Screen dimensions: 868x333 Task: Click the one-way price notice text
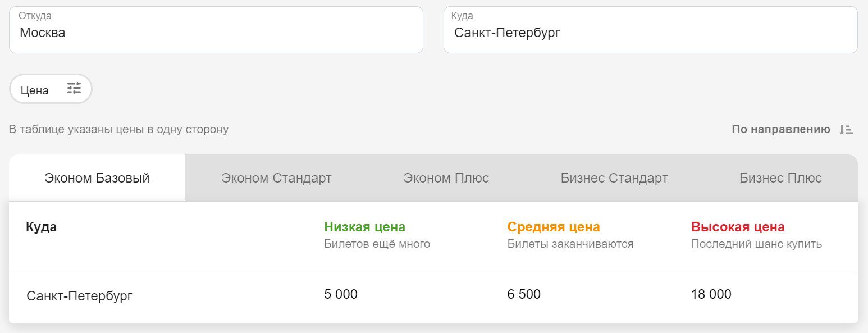(x=119, y=129)
